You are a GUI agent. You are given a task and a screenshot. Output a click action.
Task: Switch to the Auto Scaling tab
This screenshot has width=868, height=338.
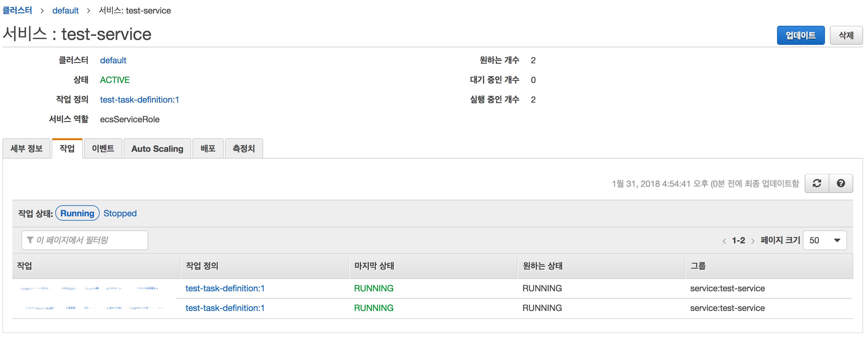[157, 149]
